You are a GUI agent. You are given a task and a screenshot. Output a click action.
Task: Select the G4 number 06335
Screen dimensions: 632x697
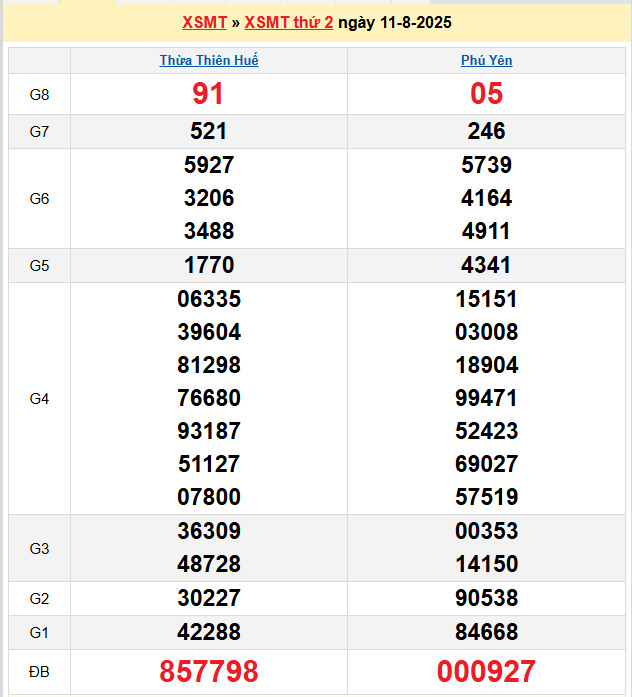[x=209, y=299]
